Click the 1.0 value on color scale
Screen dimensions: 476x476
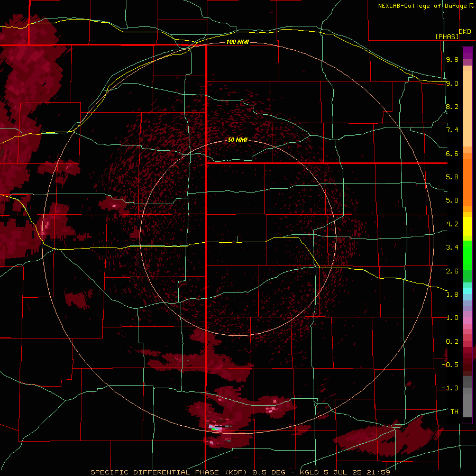(x=452, y=318)
